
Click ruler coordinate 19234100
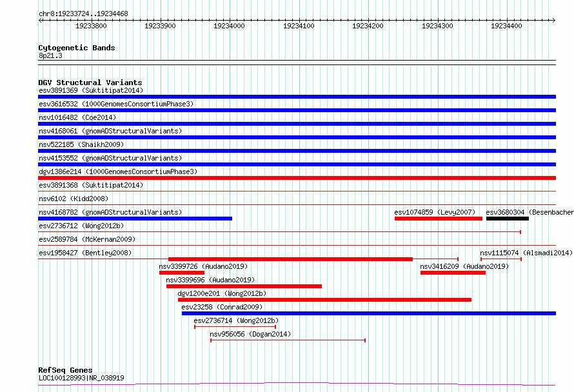(x=299, y=26)
